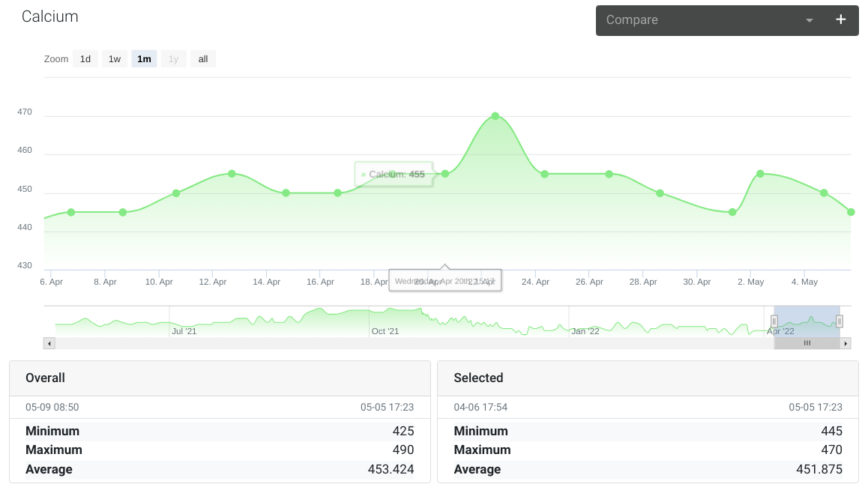Click the left scroll arrow of navigator
Image resolution: width=868 pixels, height=493 pixels.
pyautogui.click(x=49, y=344)
